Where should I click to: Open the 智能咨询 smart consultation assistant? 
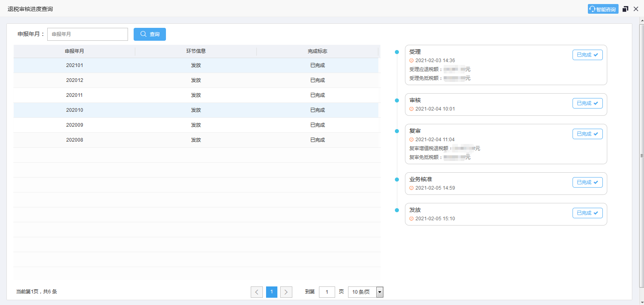click(x=603, y=9)
